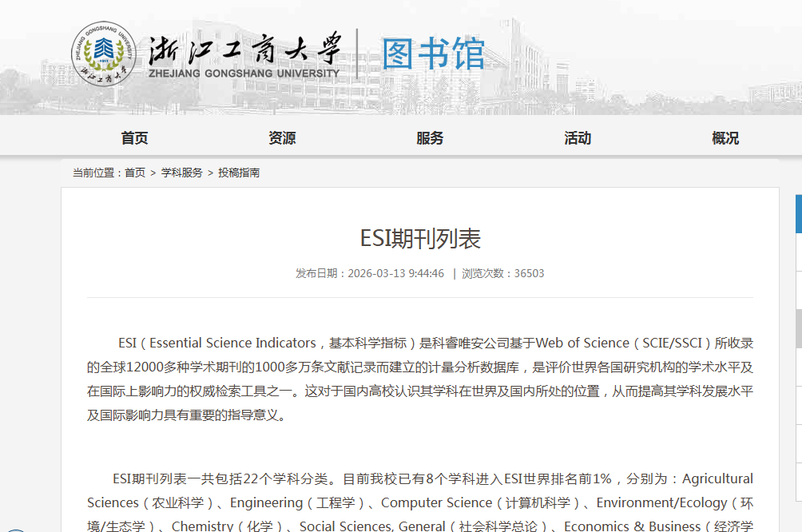This screenshot has height=532, width=802.
Task: Click the round Zhejiang Gongshang University emblem
Action: pyautogui.click(x=104, y=54)
